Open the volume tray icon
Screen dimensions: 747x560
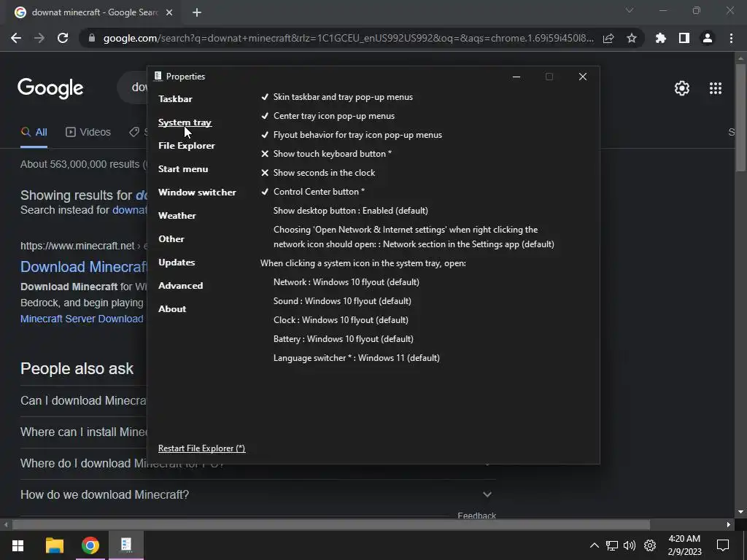[x=630, y=545]
